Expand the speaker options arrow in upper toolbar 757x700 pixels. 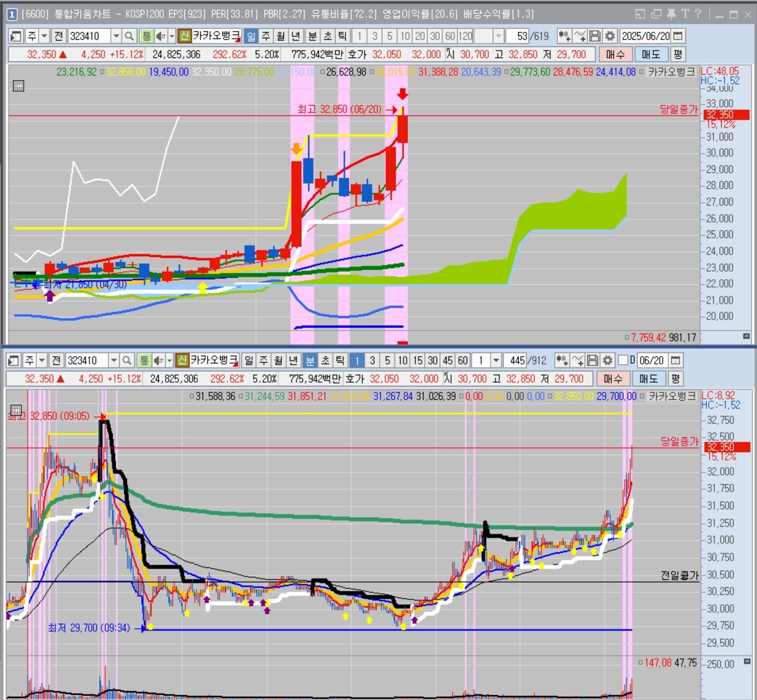coord(171,36)
